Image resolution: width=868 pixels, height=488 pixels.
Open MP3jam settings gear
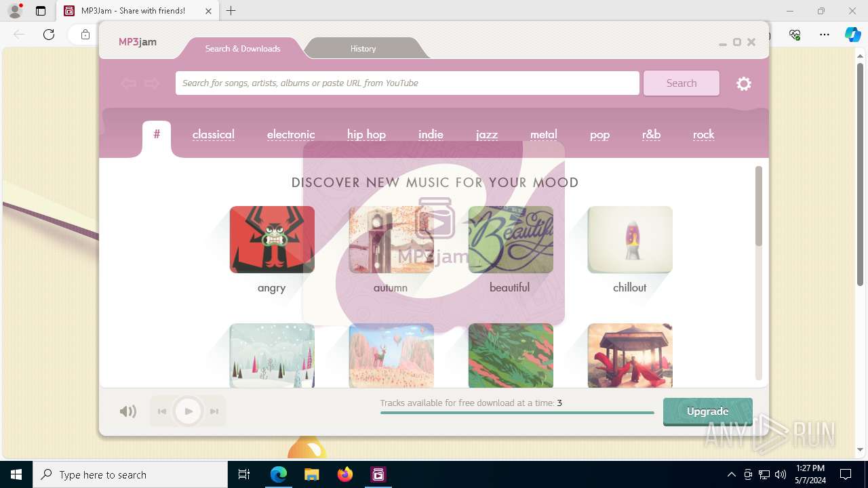[x=744, y=83]
